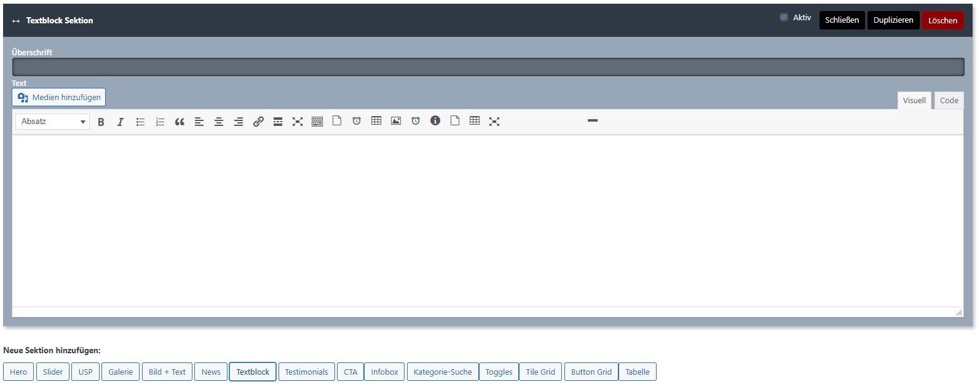Screen dimensions: 980x387
Task: Switch to the Code editor tab
Action: (949, 101)
